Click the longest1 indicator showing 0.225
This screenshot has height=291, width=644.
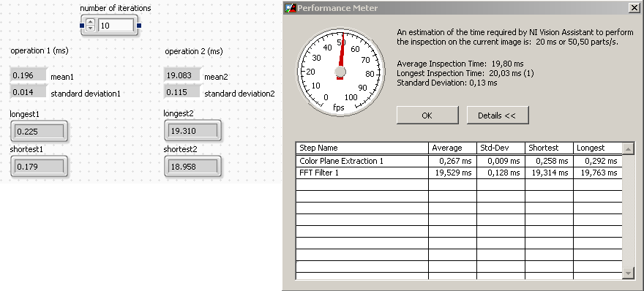point(39,132)
